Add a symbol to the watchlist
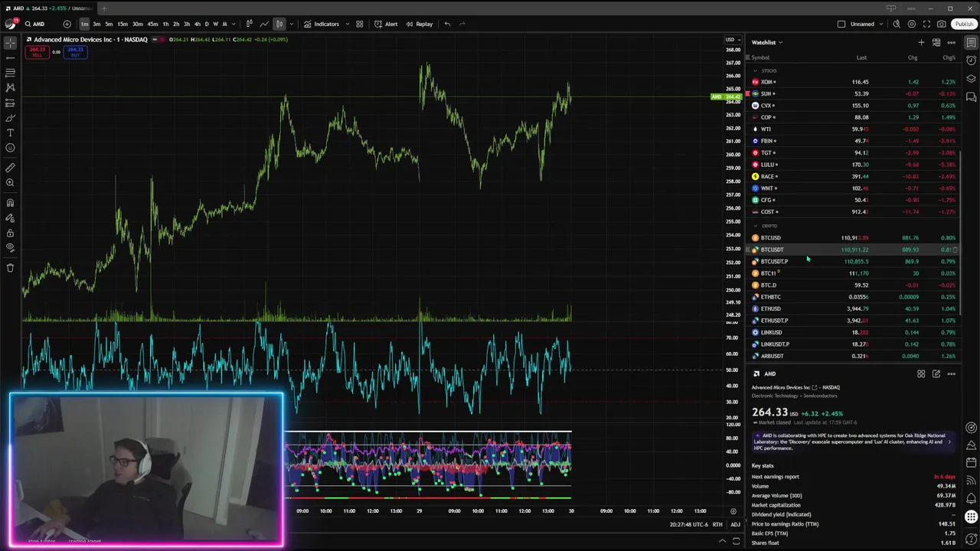Image resolution: width=980 pixels, height=551 pixels. coord(921,42)
